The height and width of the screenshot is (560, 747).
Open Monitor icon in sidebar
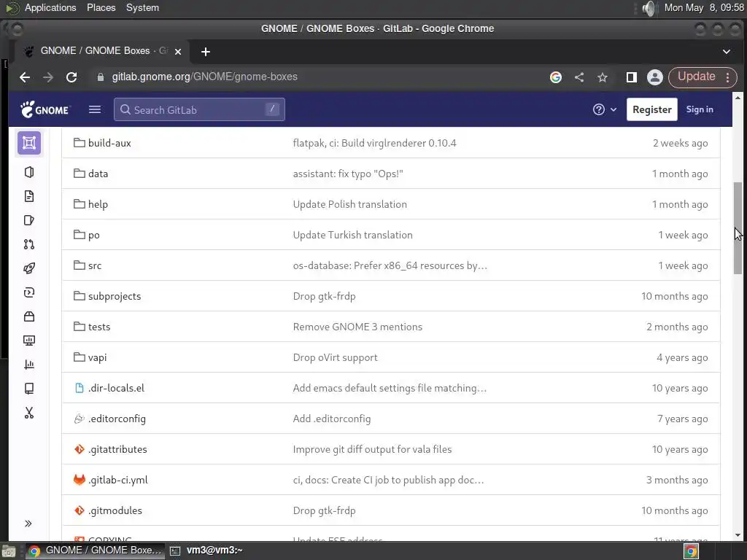pyautogui.click(x=29, y=341)
